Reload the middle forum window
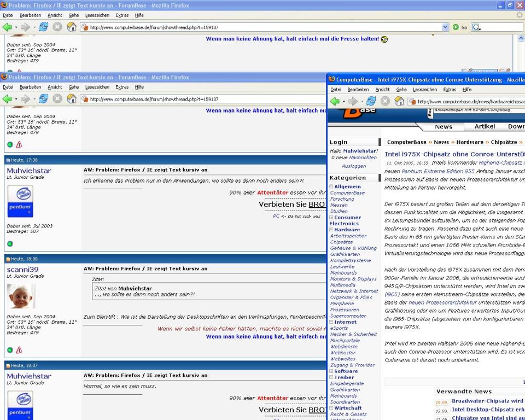This screenshot has height=420, width=525. pos(44,99)
